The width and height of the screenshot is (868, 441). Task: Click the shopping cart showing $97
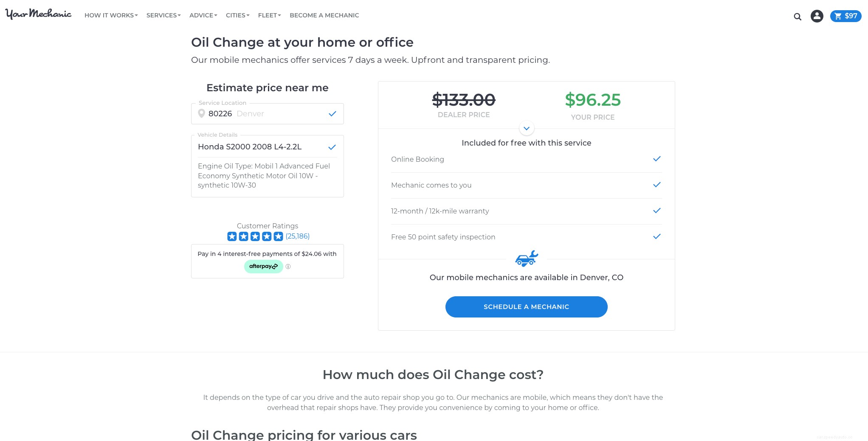click(845, 16)
